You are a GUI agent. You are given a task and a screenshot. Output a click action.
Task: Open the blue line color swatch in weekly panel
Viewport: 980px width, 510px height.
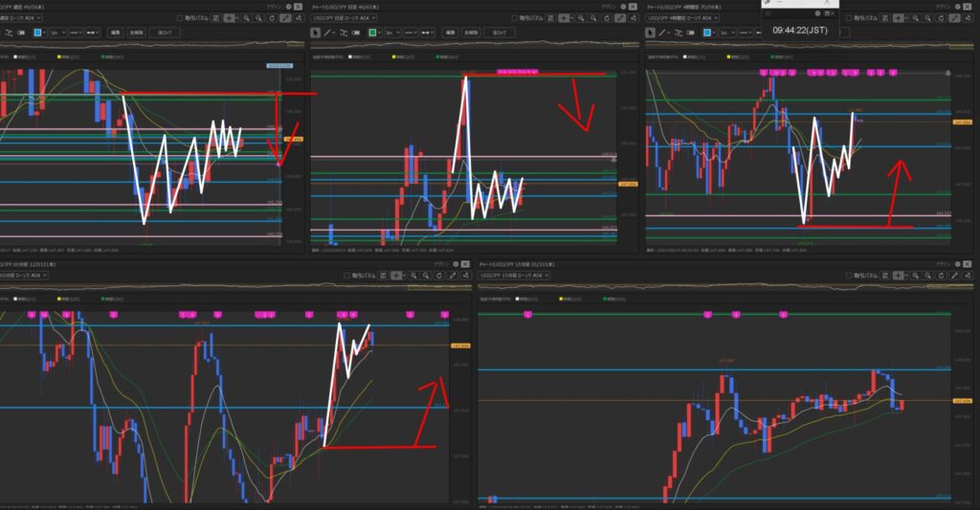37,33
